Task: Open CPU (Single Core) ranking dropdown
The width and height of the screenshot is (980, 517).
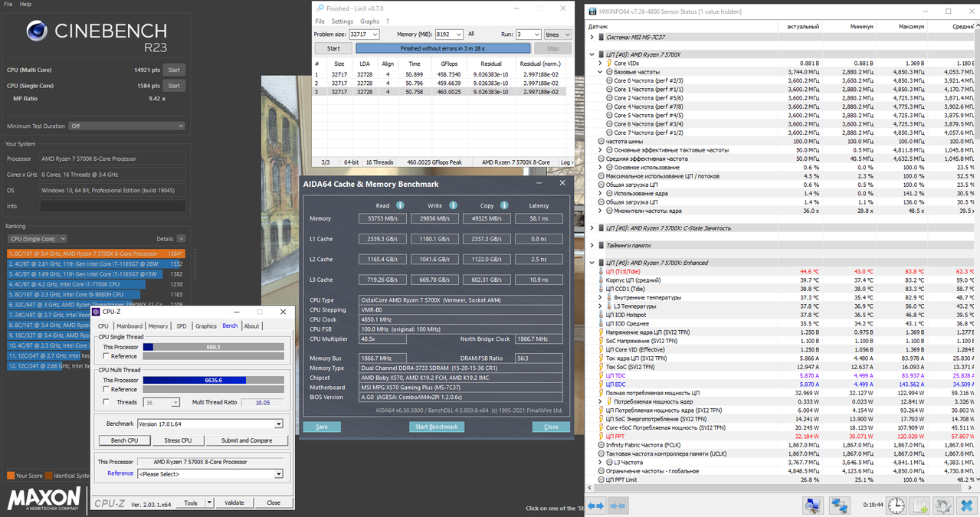Action: tap(36, 238)
